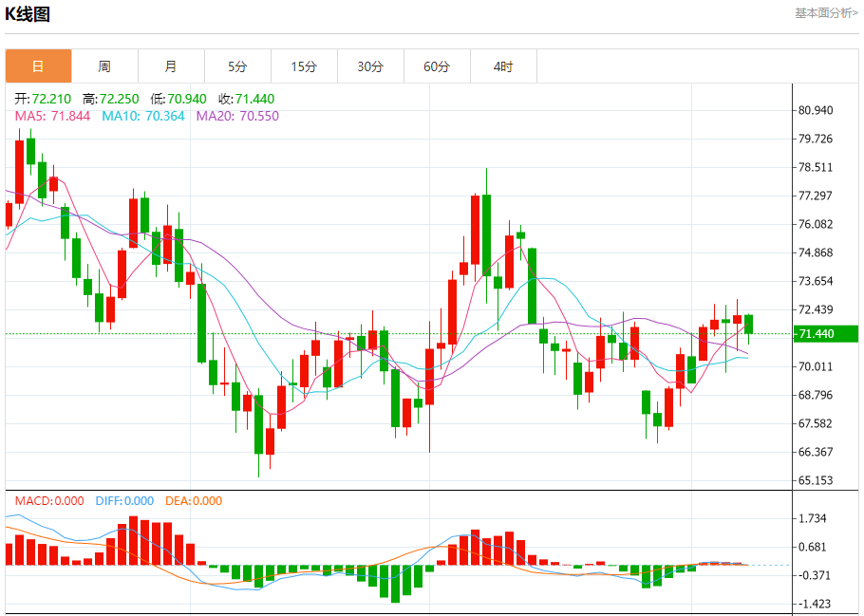Click the DIFF:0.000 indicator label

(124, 501)
